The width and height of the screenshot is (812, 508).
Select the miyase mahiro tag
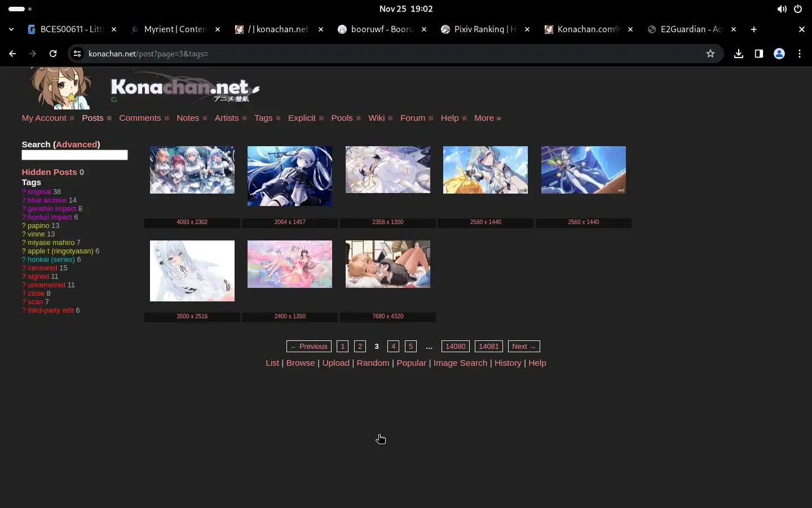pos(51,243)
